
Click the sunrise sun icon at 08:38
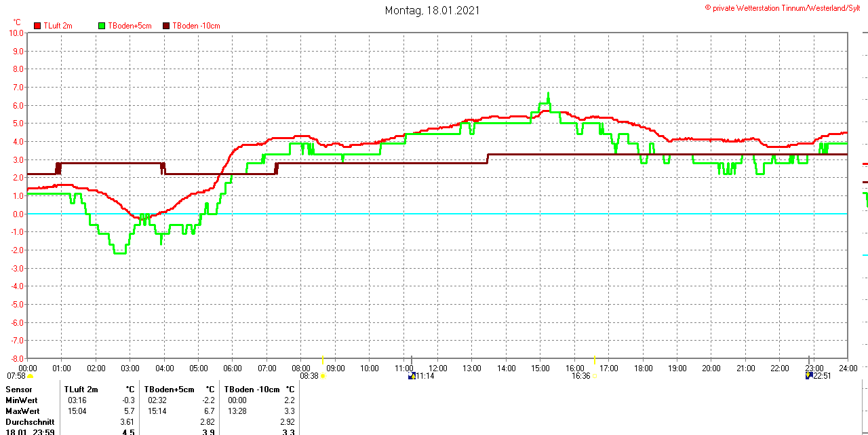(x=323, y=376)
